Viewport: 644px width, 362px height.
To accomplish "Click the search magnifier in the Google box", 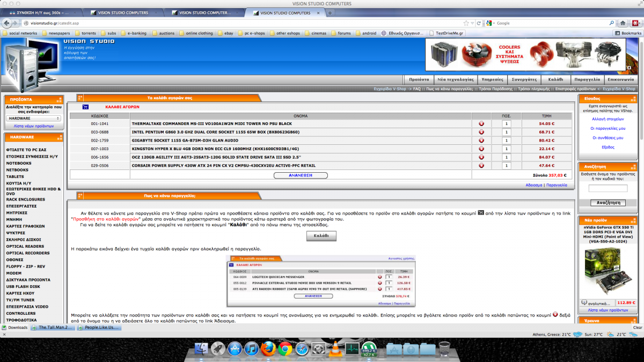I will pos(612,23).
